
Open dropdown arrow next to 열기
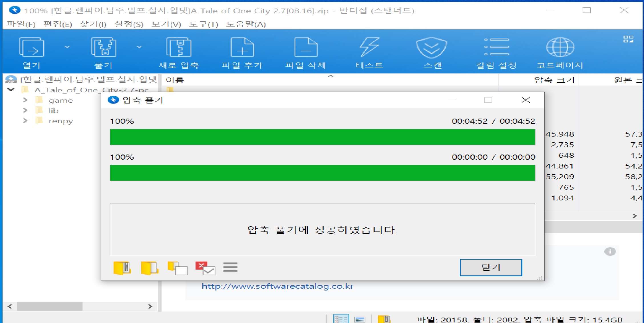coord(67,47)
